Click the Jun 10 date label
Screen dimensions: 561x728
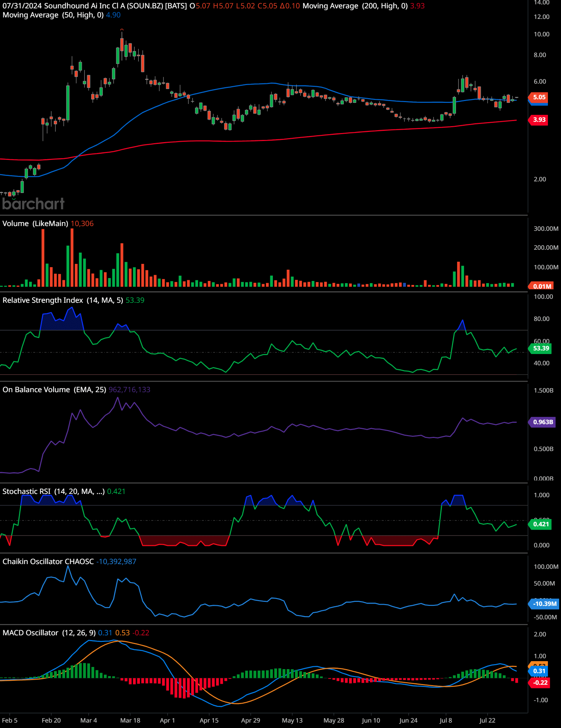point(371,720)
